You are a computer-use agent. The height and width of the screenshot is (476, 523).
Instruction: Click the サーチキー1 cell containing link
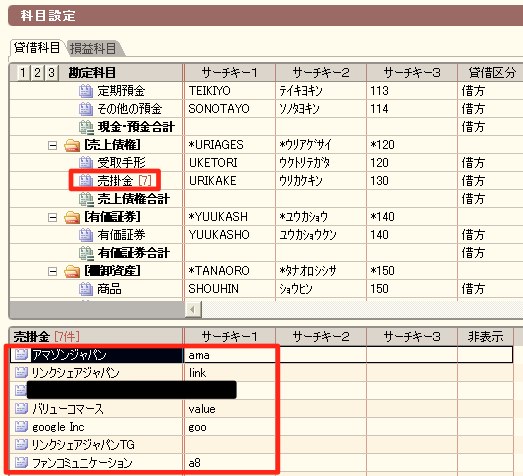coord(229,373)
